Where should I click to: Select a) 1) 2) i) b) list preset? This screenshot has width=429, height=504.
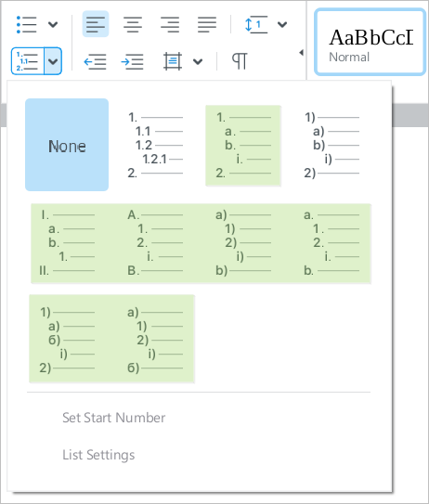(x=243, y=243)
